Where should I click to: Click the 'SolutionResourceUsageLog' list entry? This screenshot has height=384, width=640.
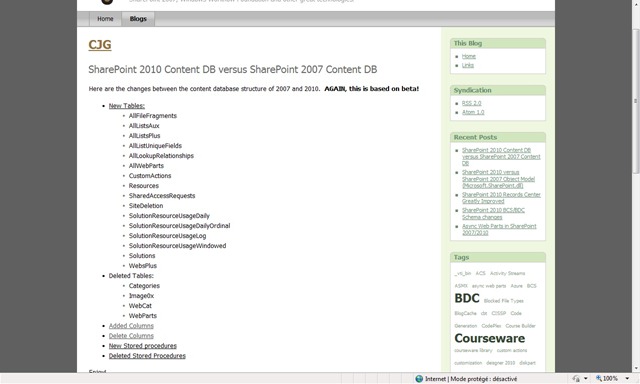167,236
